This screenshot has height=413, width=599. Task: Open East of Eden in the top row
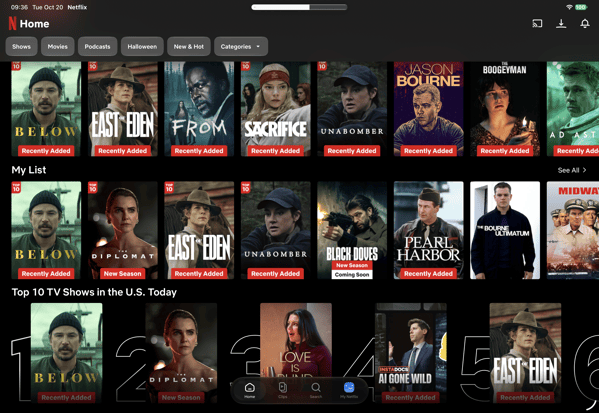pyautogui.click(x=123, y=109)
